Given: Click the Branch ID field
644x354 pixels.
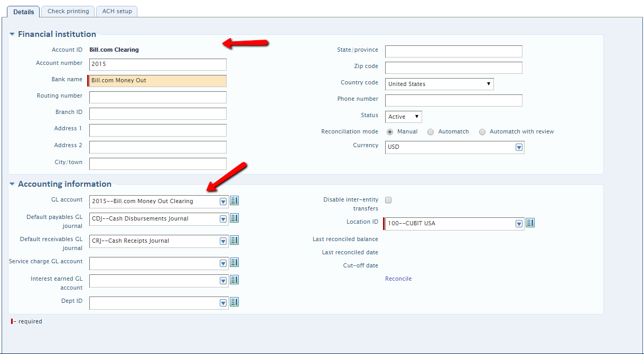Looking at the screenshot, I should coord(158,113).
